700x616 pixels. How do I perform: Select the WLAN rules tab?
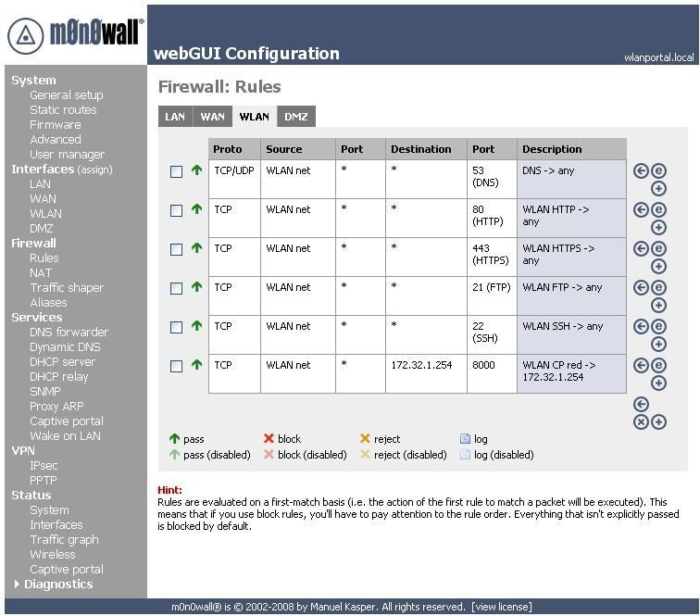click(254, 117)
